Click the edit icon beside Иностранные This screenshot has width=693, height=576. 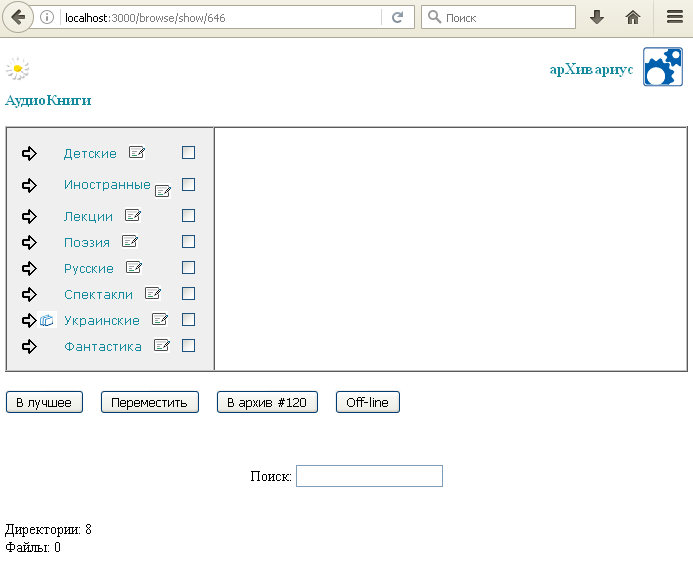tap(163, 191)
